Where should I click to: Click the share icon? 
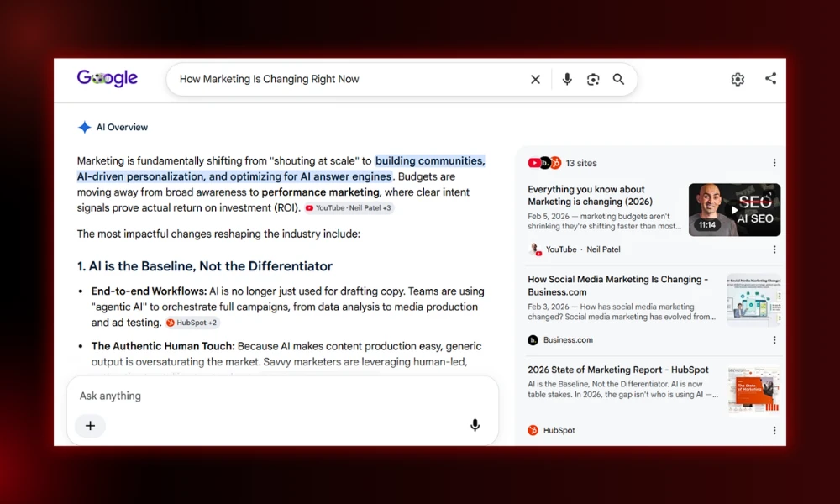tap(770, 78)
